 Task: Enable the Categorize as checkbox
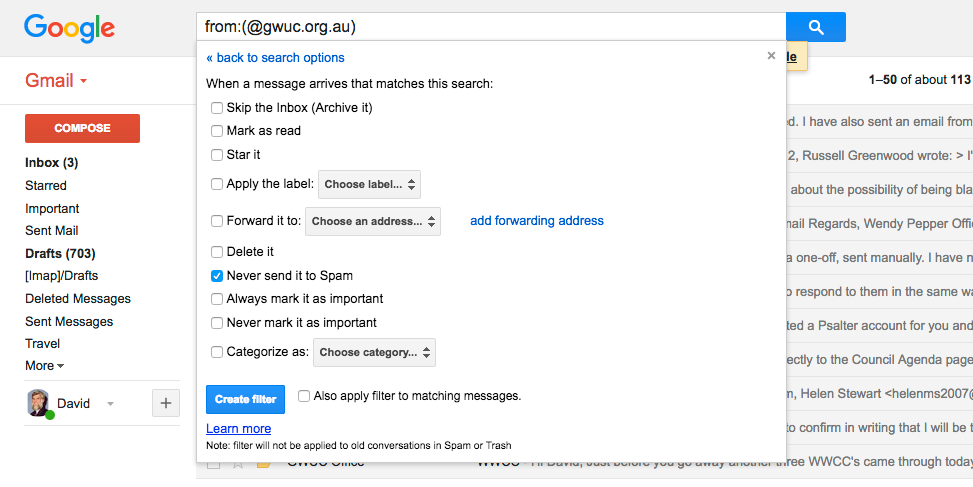[217, 352]
